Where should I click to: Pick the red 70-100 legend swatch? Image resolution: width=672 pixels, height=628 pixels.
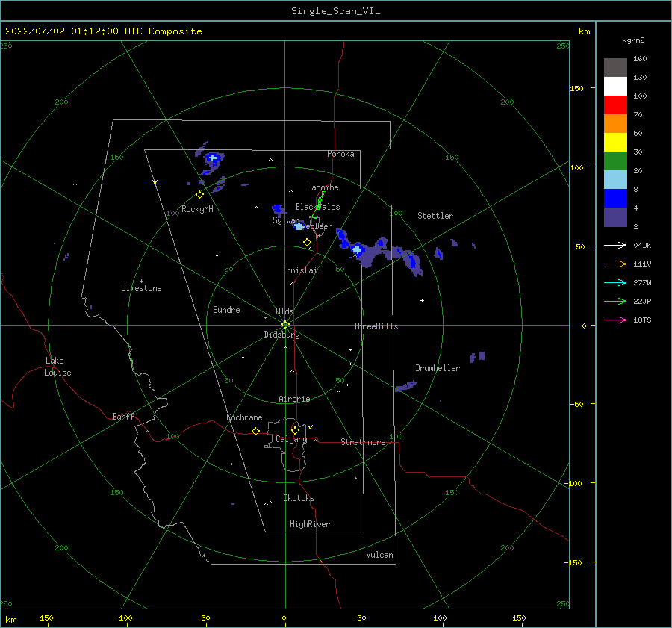615,105
